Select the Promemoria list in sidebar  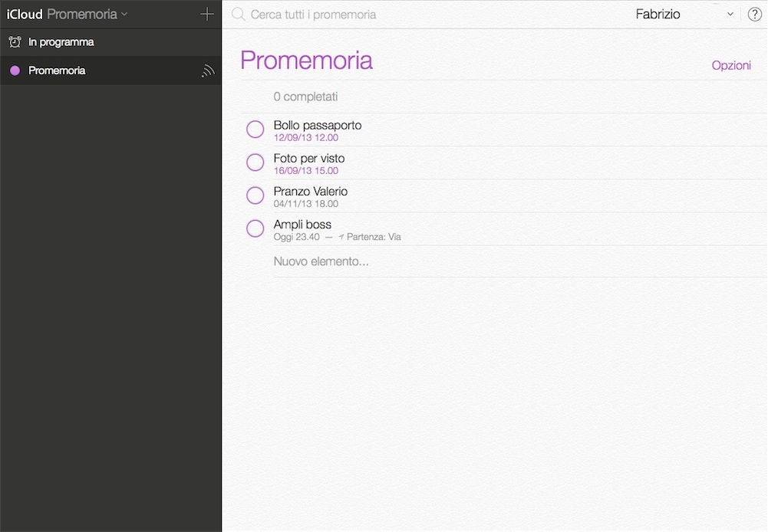click(x=57, y=71)
